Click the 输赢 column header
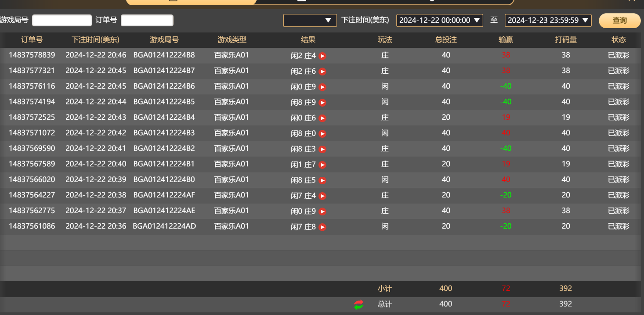The width and height of the screenshot is (644, 315). 506,39
